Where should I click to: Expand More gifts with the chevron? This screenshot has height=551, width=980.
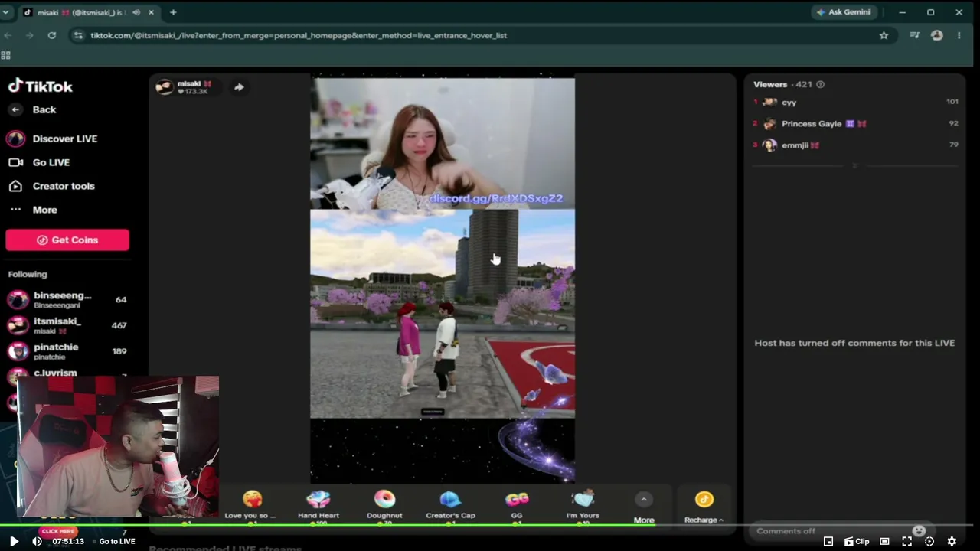(644, 500)
